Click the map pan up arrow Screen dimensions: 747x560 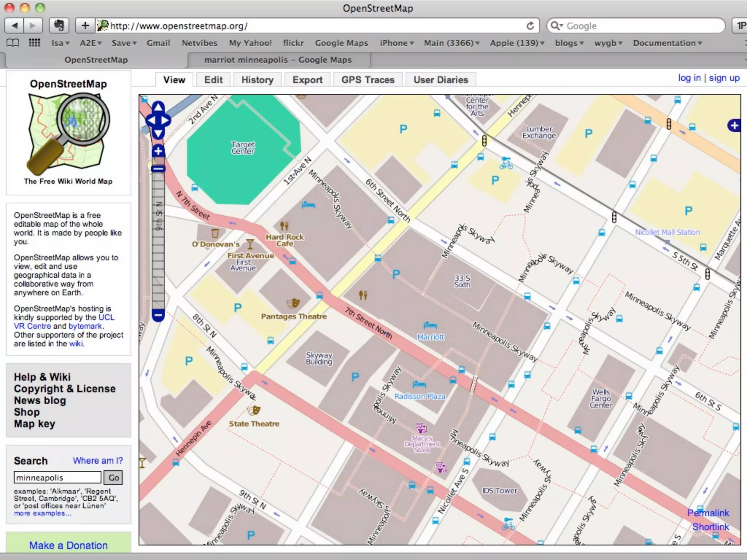tap(158, 107)
